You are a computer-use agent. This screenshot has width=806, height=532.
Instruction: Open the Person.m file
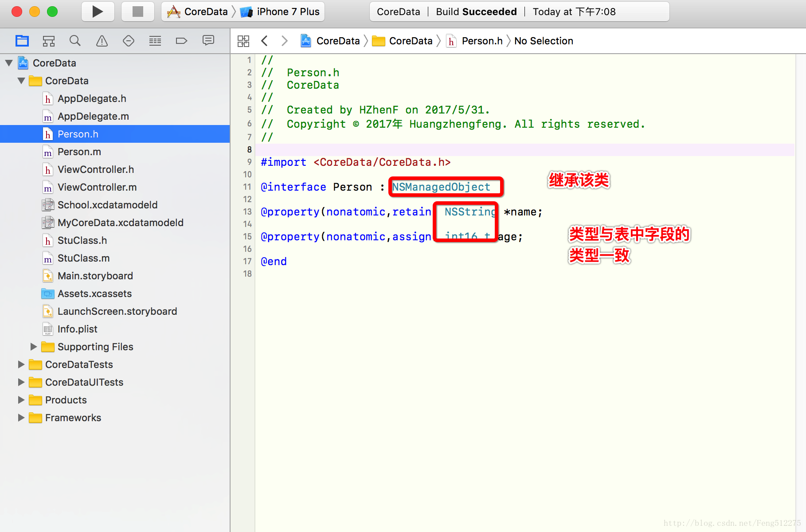(x=115, y=152)
